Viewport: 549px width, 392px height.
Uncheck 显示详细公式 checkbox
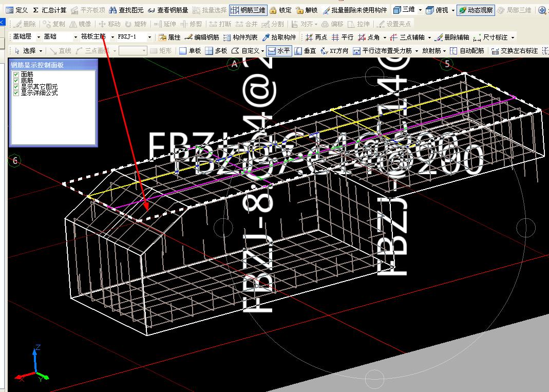[16, 93]
